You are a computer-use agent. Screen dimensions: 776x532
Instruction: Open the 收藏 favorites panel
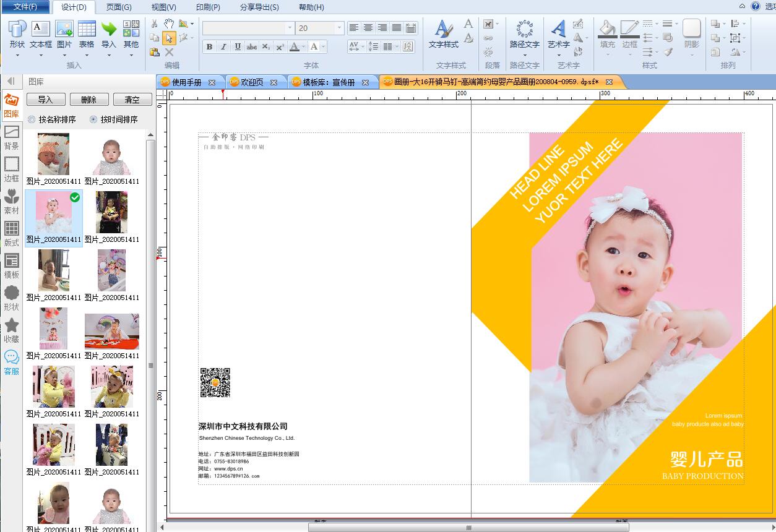[x=12, y=330]
